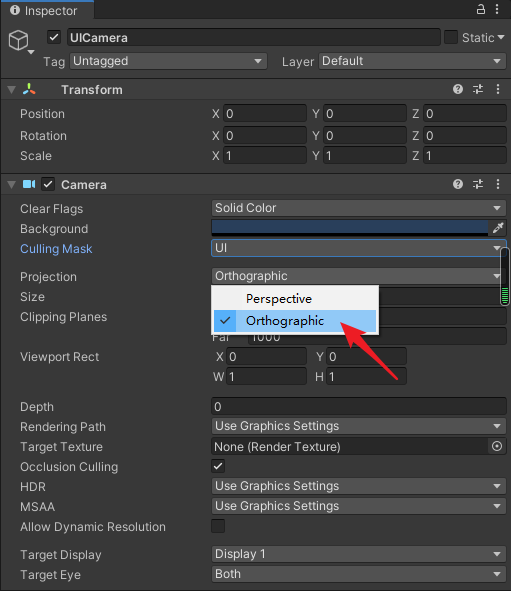Click the GameObject cube icon picker
Image resolution: width=511 pixels, height=591 pixels.
click(x=20, y=41)
